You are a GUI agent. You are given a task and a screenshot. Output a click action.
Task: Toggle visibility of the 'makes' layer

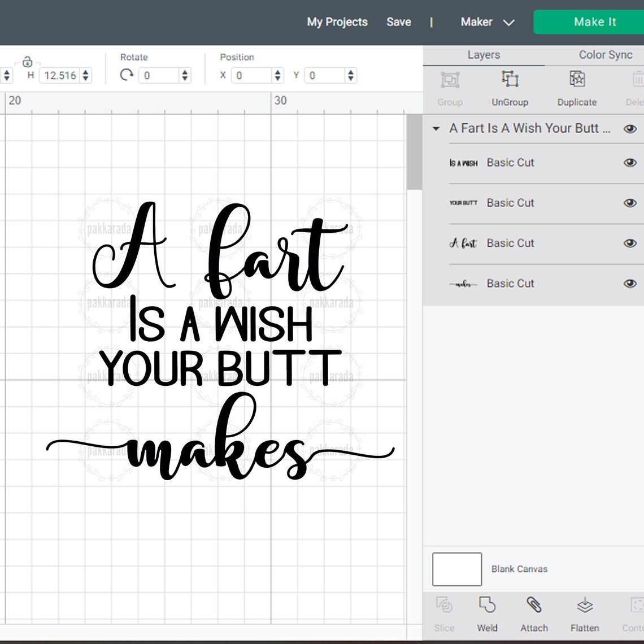(629, 283)
